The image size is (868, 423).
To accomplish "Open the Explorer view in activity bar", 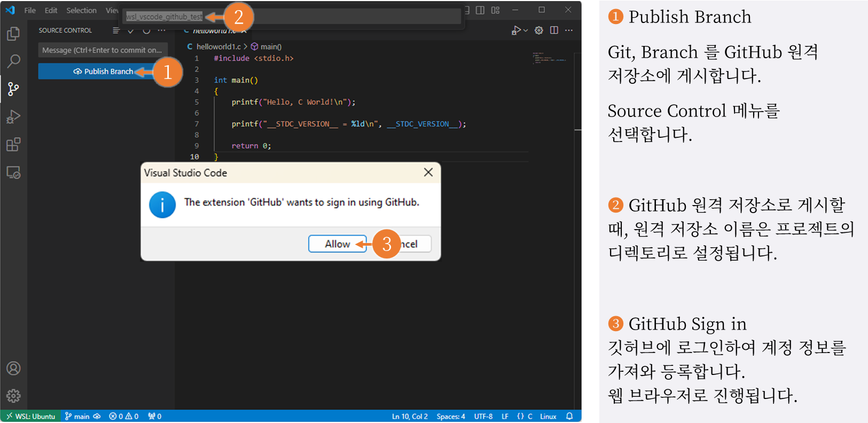I will [x=13, y=34].
